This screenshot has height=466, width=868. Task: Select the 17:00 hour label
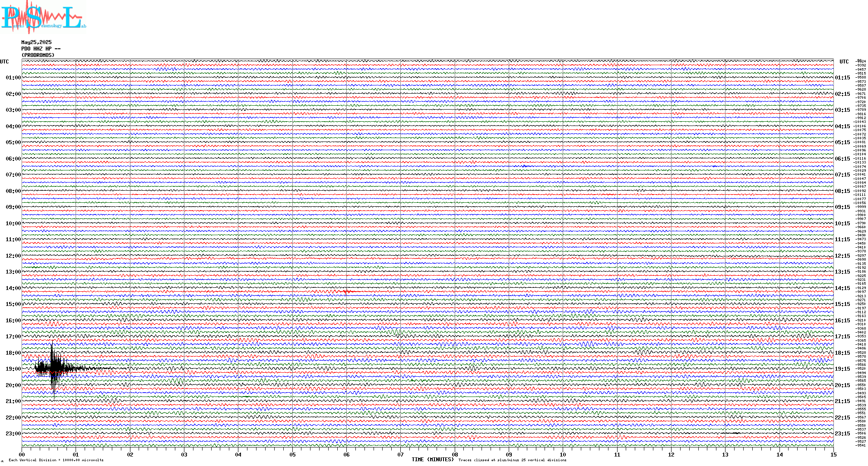click(13, 337)
